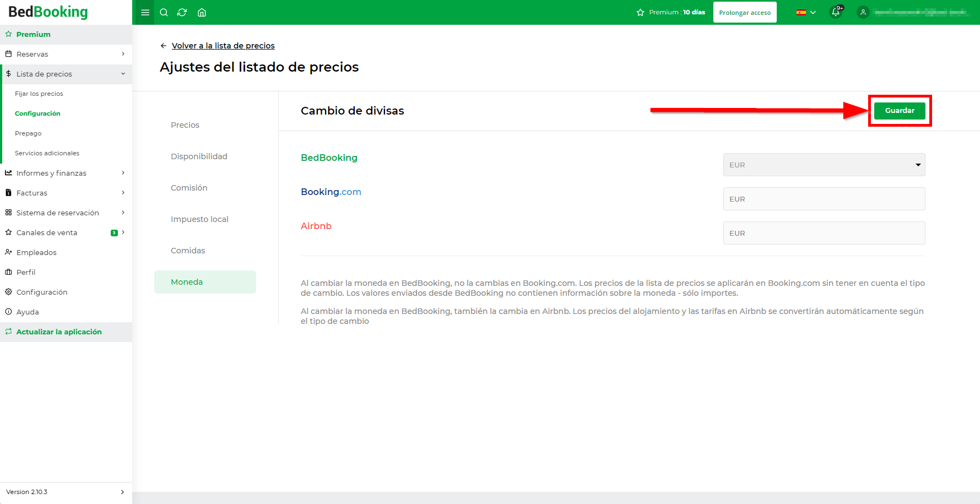The height and width of the screenshot is (504, 980).
Task: Click the people icon beside Empleados
Action: coord(8,252)
